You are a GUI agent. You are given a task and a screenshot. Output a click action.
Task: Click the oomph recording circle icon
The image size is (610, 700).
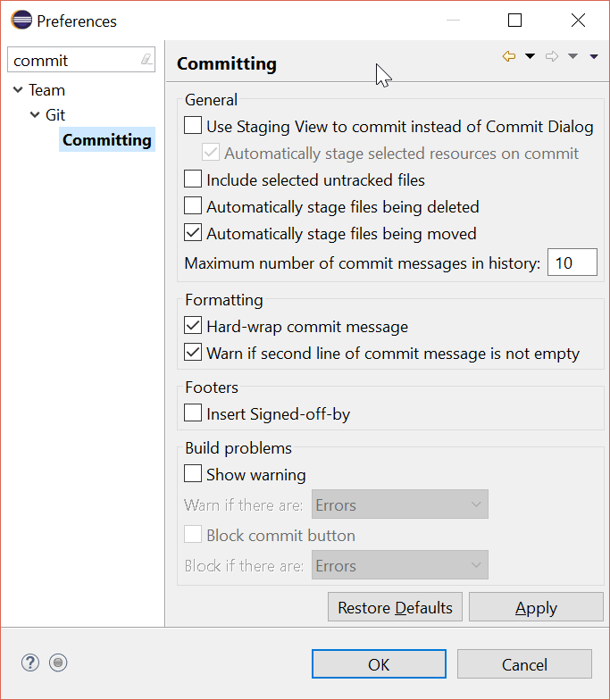(58, 662)
